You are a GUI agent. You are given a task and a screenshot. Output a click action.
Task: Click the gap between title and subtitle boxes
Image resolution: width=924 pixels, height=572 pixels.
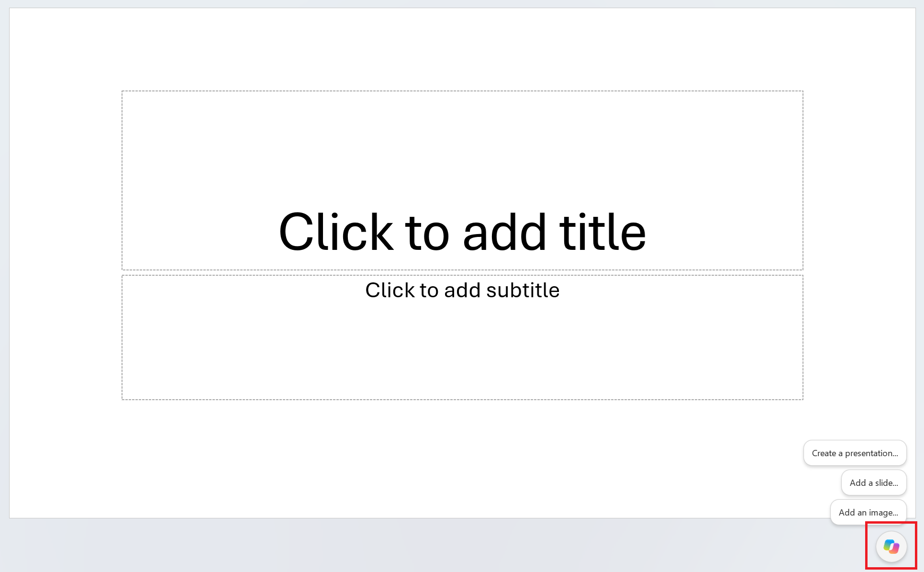pos(462,273)
